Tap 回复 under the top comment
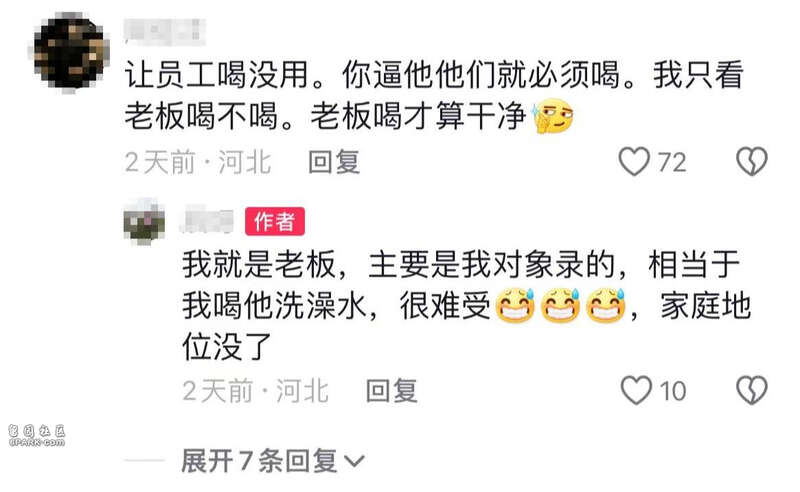This screenshot has width=800, height=492. (334, 162)
